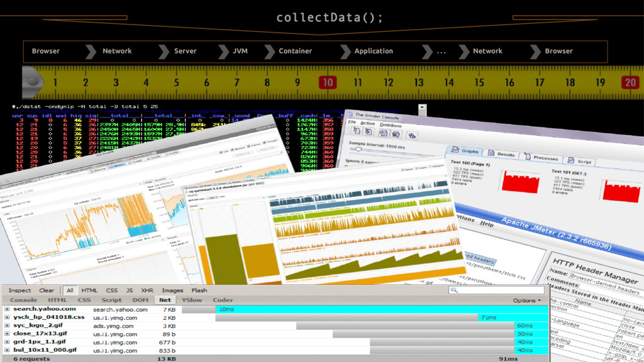Click the Firebug search input field

[496, 290]
